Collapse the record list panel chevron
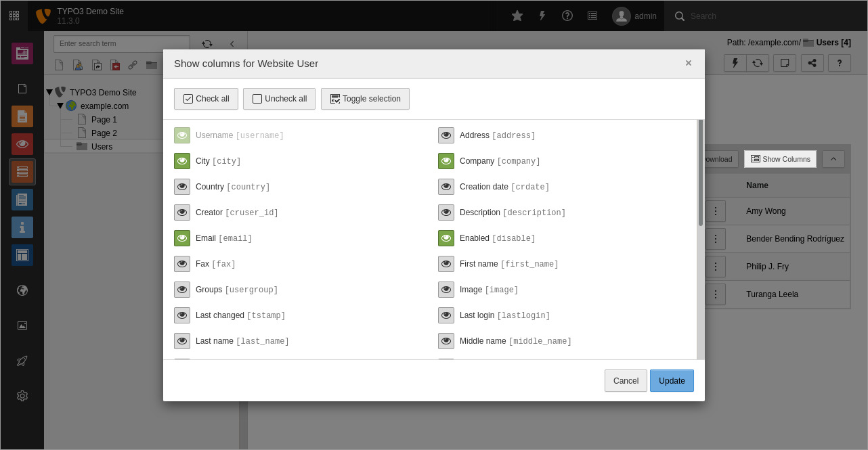 833,158
